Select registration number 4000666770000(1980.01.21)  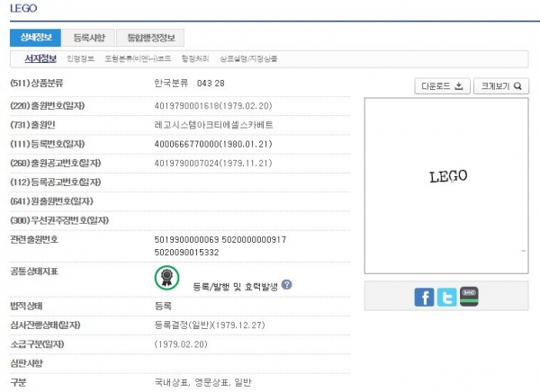pyautogui.click(x=213, y=144)
